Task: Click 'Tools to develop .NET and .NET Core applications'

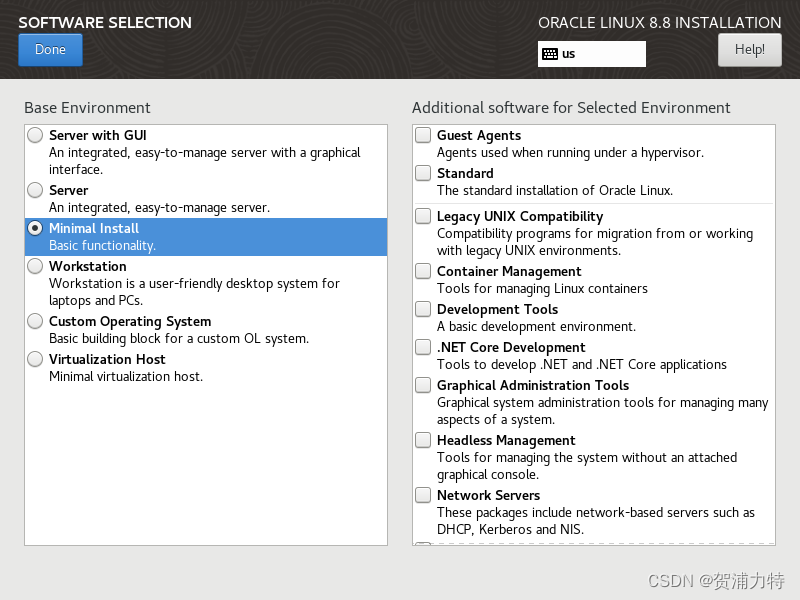Action: tap(582, 364)
